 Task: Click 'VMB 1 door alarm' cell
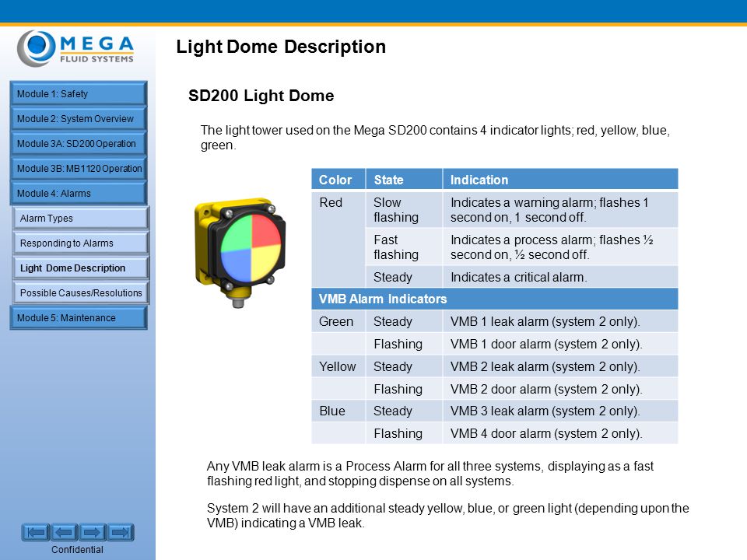tap(560, 344)
